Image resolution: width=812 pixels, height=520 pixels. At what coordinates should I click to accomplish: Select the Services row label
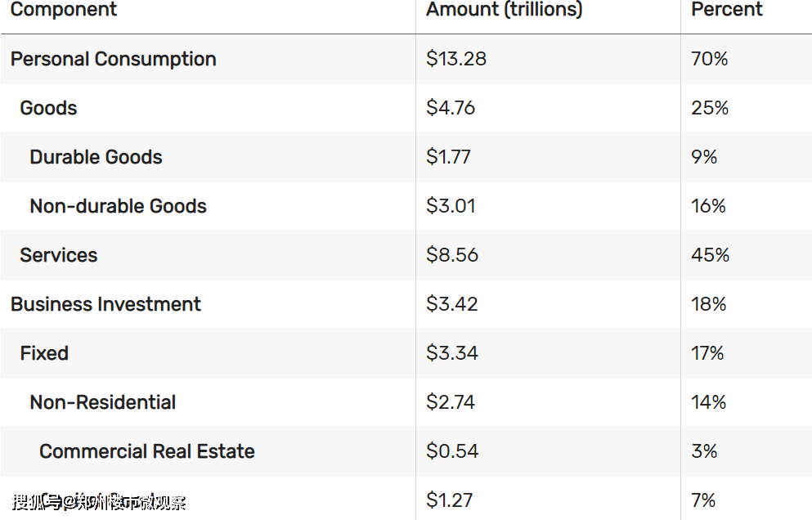pyautogui.click(x=59, y=255)
